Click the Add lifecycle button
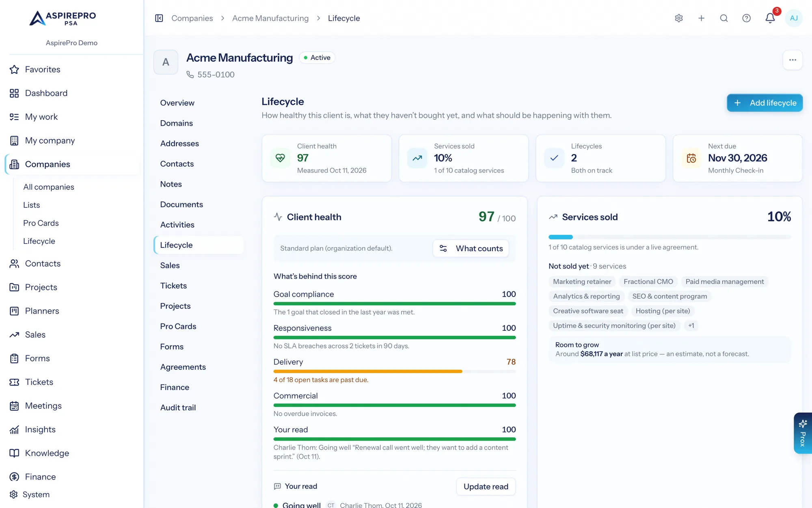This screenshot has width=812, height=508. (x=764, y=103)
